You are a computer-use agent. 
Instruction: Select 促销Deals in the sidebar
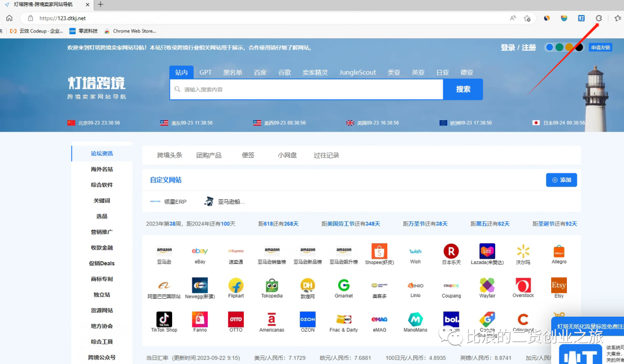tap(102, 263)
